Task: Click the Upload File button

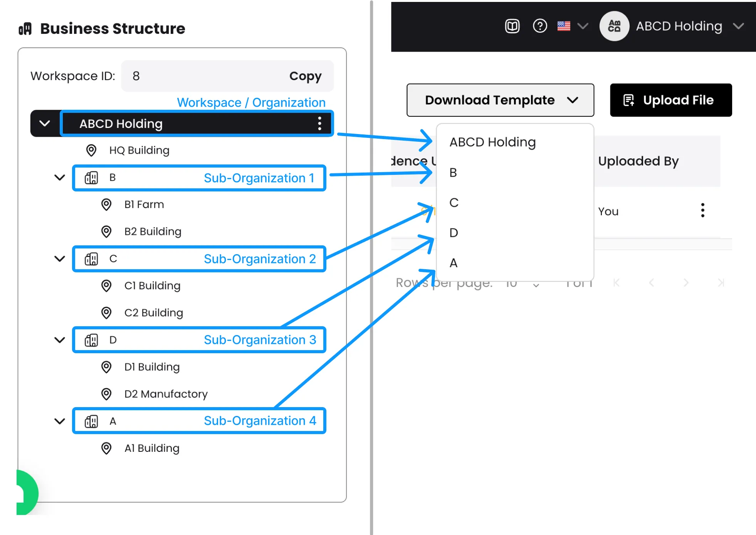Action: (x=670, y=100)
